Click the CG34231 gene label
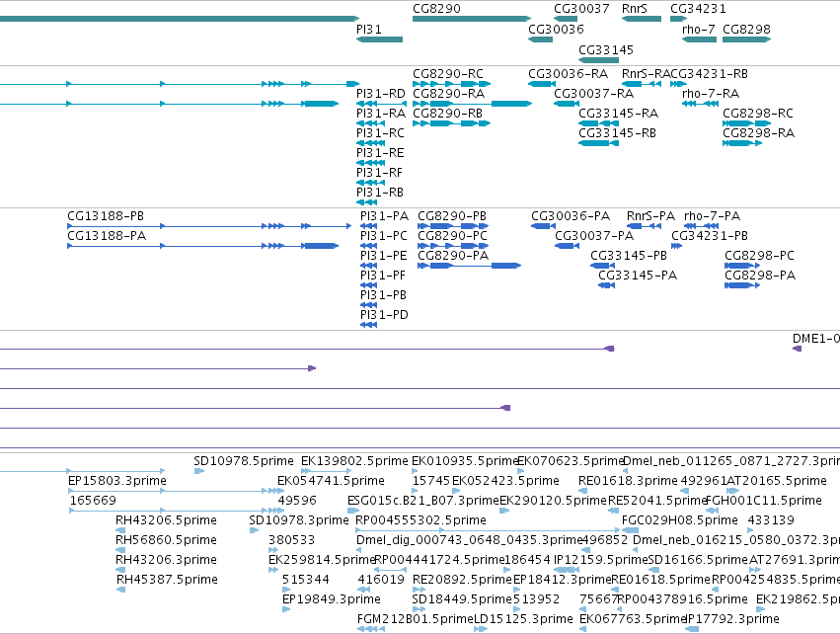Screen dimensions: 840x634 [698, 9]
